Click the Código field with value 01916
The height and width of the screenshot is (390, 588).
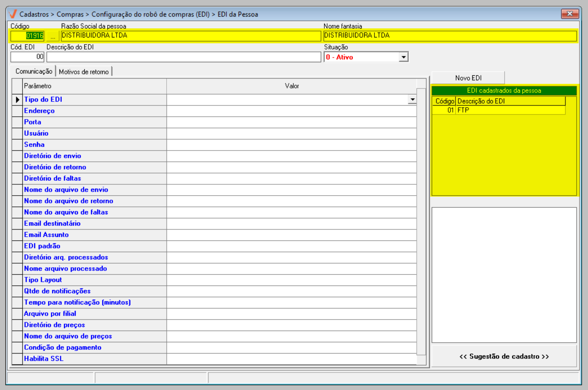(x=28, y=36)
